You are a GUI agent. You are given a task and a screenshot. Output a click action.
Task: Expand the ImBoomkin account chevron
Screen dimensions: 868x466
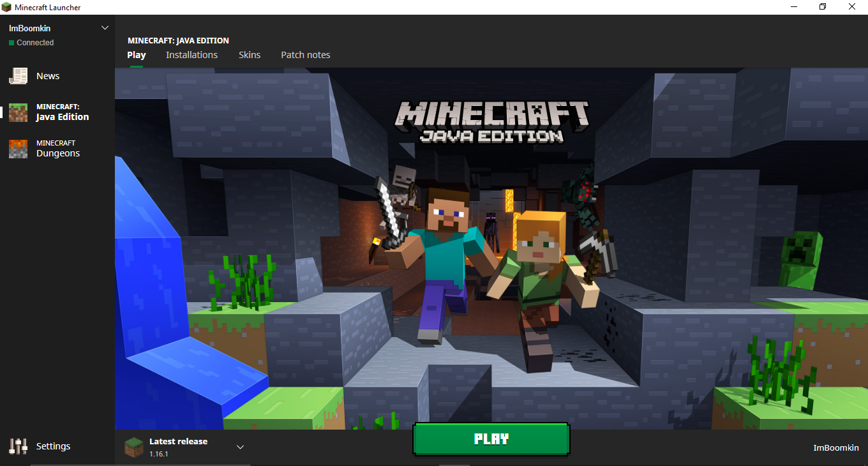tap(105, 28)
